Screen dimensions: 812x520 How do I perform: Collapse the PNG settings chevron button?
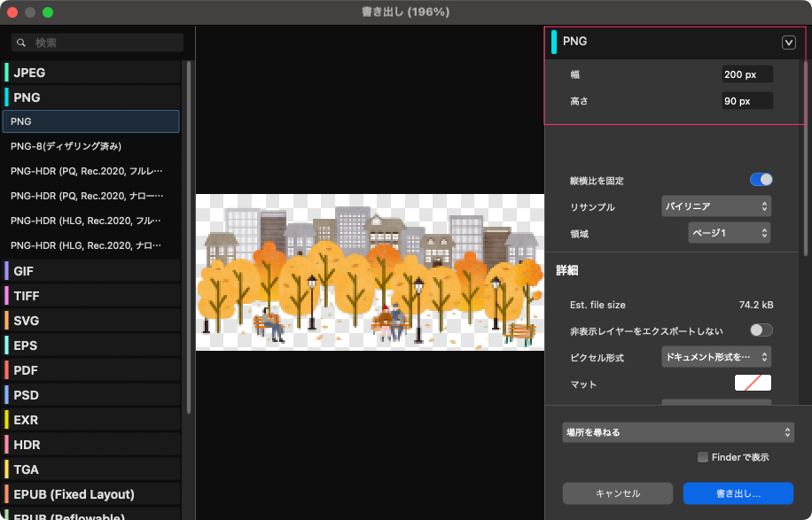(789, 42)
